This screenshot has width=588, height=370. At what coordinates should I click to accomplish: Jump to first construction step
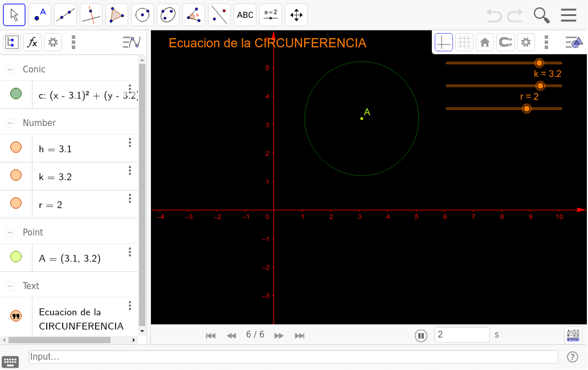pyautogui.click(x=210, y=335)
